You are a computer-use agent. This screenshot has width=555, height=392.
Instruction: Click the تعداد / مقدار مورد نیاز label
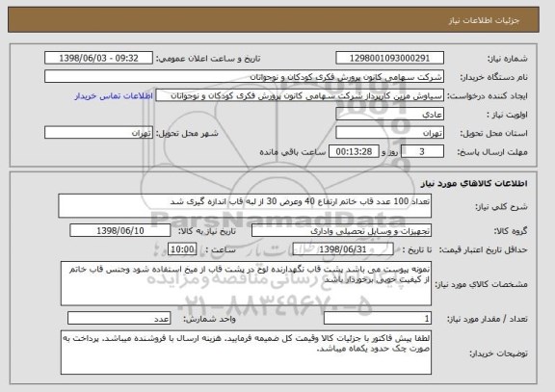point(488,319)
